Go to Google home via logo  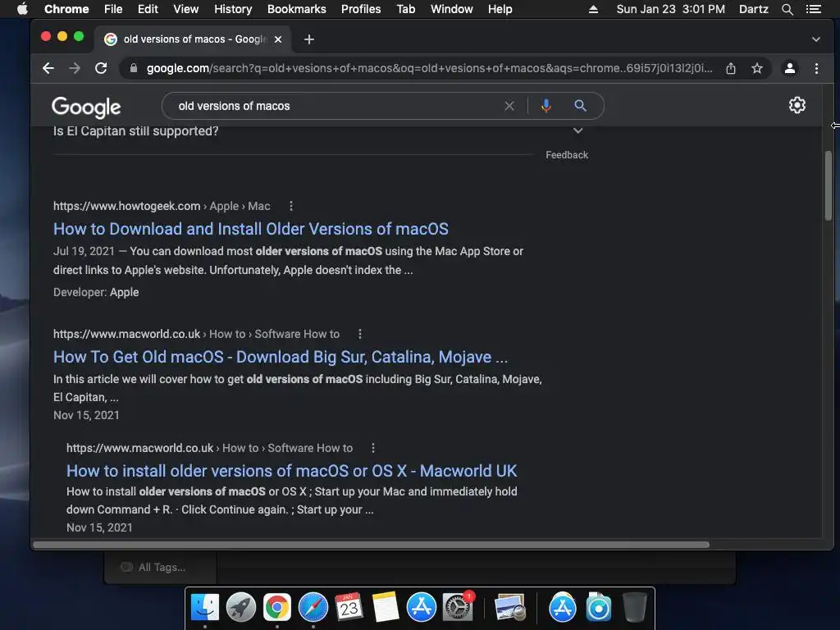[x=86, y=107]
